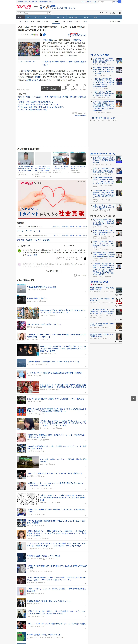Click the キーワードを入力 search field

click(x=32, y=13)
